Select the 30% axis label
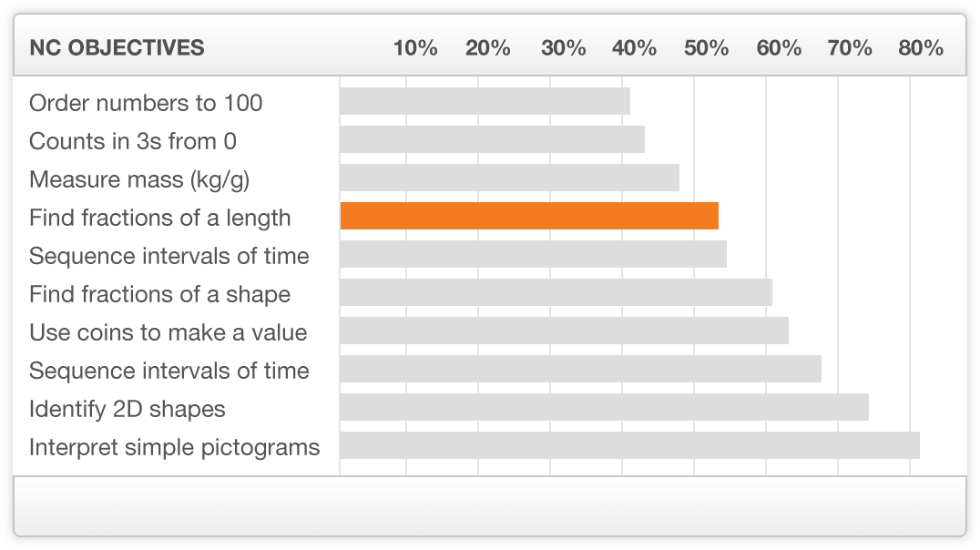 pyautogui.click(x=563, y=48)
